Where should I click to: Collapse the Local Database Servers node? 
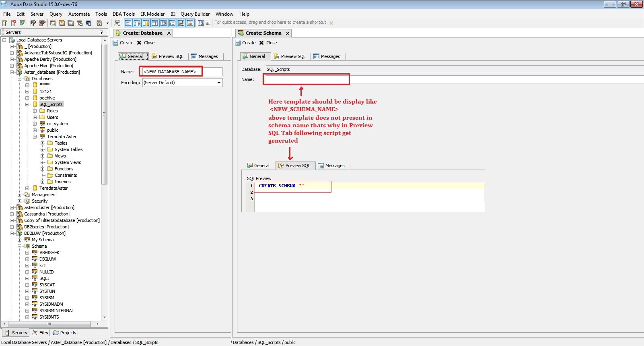pyautogui.click(x=4, y=40)
